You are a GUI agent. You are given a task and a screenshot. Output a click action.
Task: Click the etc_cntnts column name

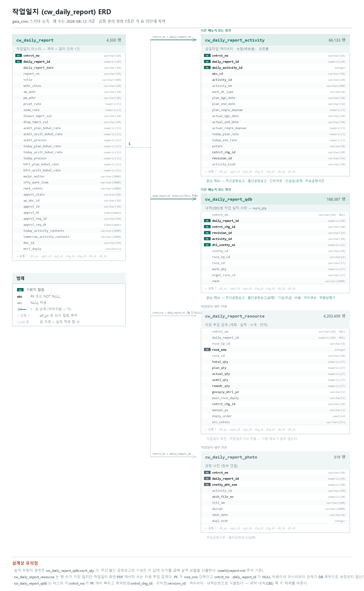coord(221,422)
